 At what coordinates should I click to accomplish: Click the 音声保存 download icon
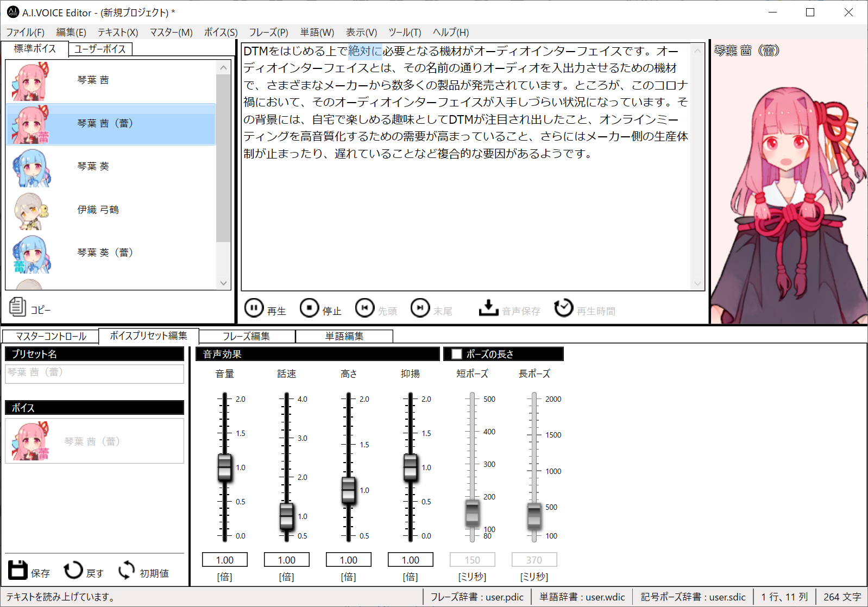(x=488, y=308)
